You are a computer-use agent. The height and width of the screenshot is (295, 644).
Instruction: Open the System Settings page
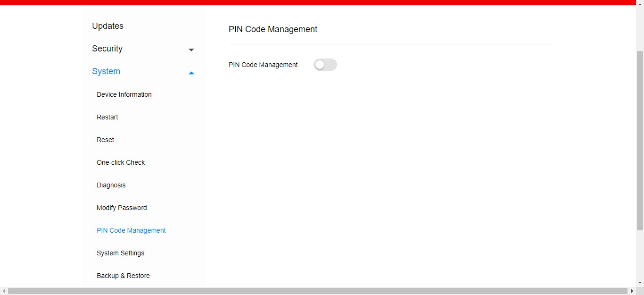tap(120, 253)
